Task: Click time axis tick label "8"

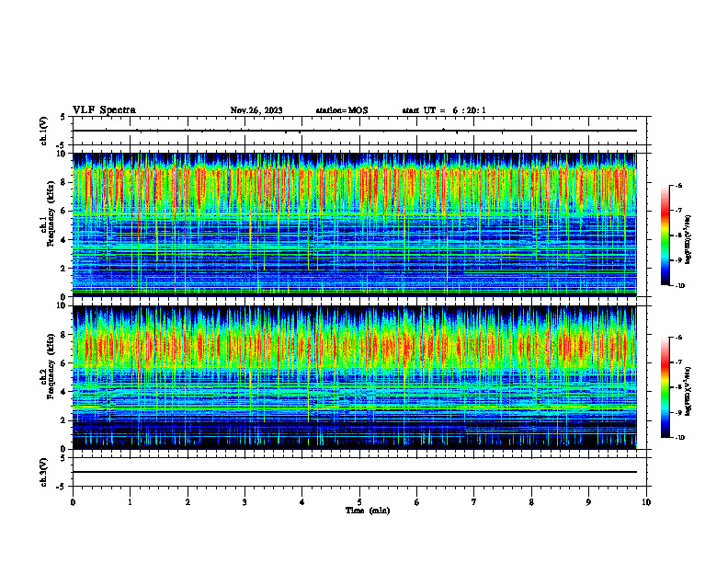Action: click(x=531, y=502)
